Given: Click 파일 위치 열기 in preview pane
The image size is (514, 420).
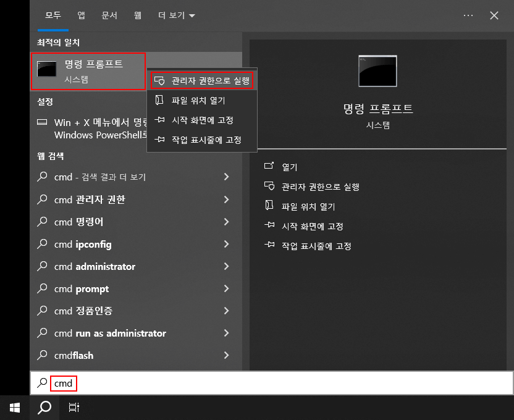Looking at the screenshot, I should pyautogui.click(x=308, y=206).
